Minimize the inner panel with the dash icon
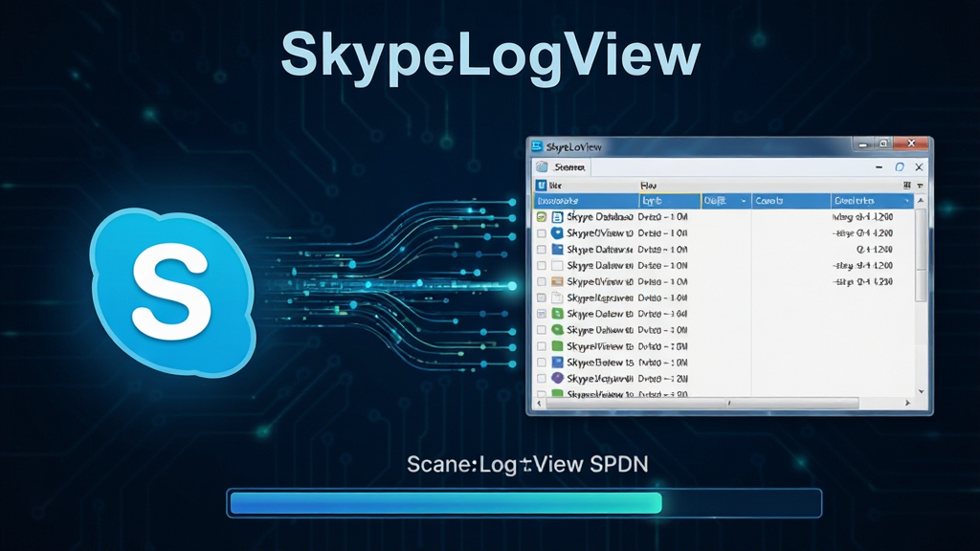 click(879, 166)
